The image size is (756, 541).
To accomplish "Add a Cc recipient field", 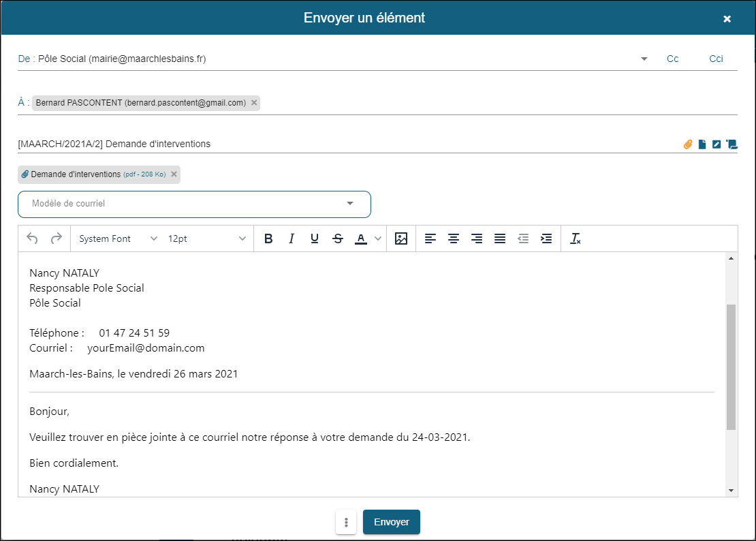I will (x=672, y=59).
